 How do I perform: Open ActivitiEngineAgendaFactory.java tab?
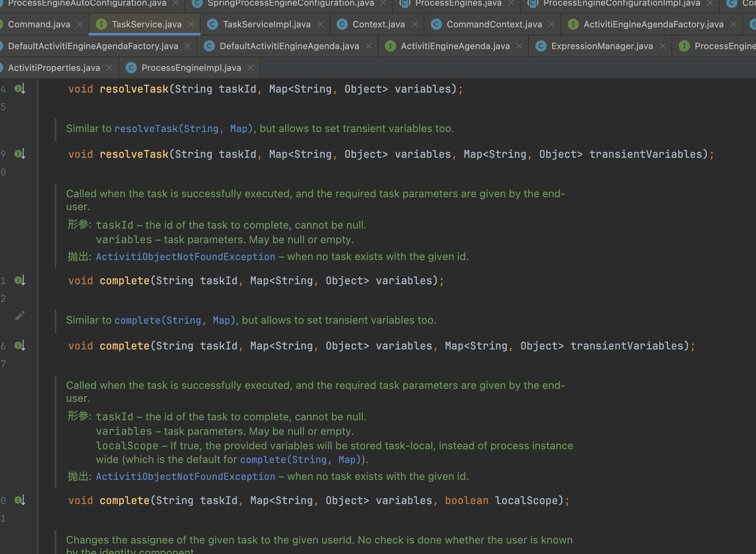(653, 25)
